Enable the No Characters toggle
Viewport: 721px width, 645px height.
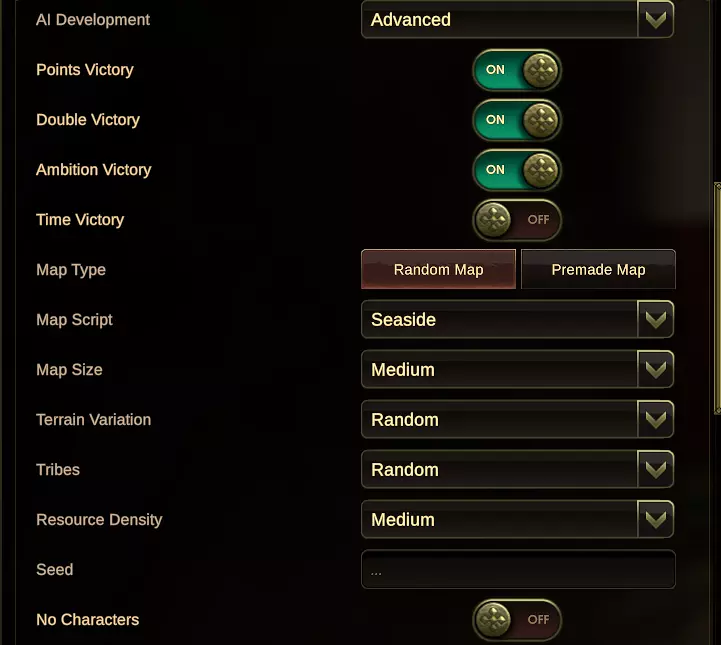(x=517, y=620)
